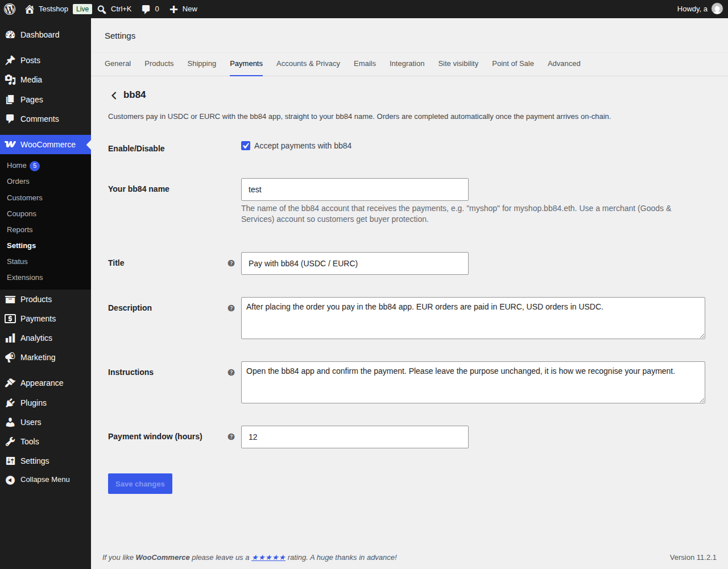The height and width of the screenshot is (569, 728).
Task: Click the five-star rating link
Action: 268,558
